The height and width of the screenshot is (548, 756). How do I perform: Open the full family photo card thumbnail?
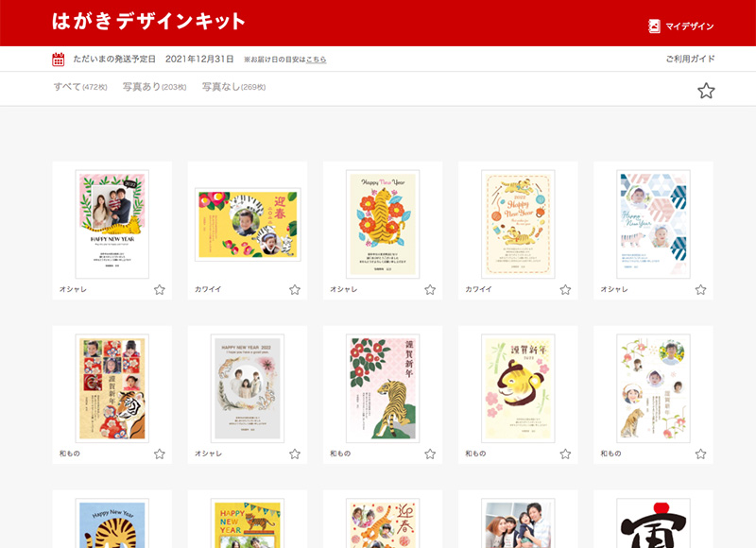coord(518,523)
